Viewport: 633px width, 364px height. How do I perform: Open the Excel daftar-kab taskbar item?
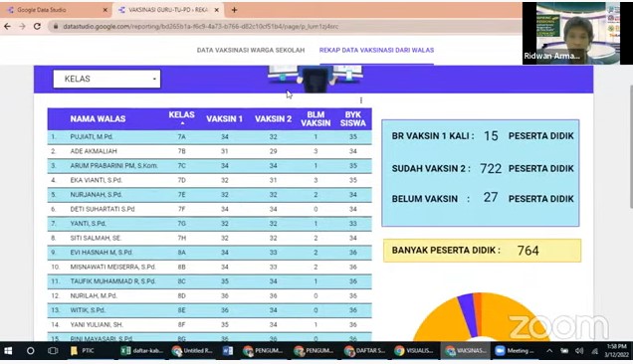pos(142,351)
